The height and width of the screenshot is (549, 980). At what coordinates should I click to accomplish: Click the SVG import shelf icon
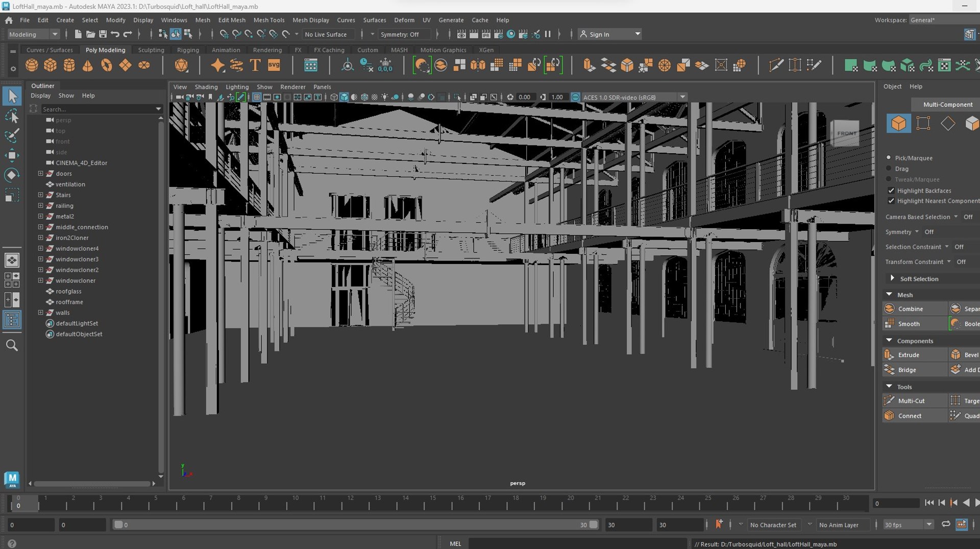click(274, 65)
